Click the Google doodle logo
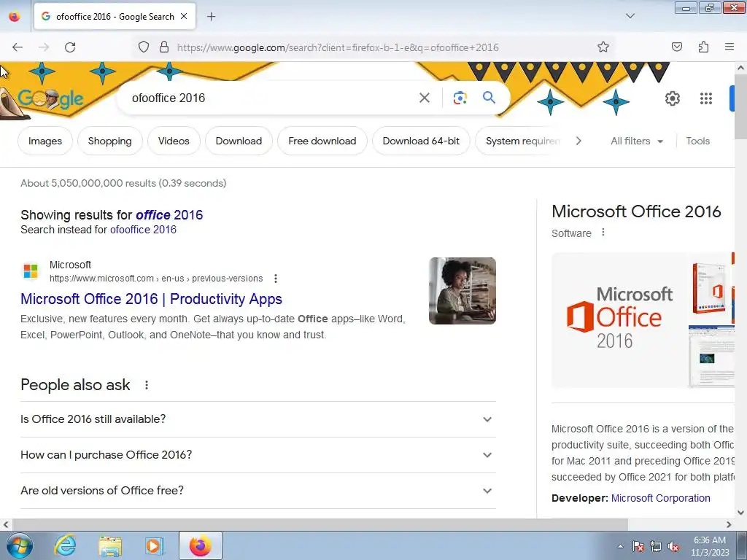The width and height of the screenshot is (747, 560). tap(50, 99)
